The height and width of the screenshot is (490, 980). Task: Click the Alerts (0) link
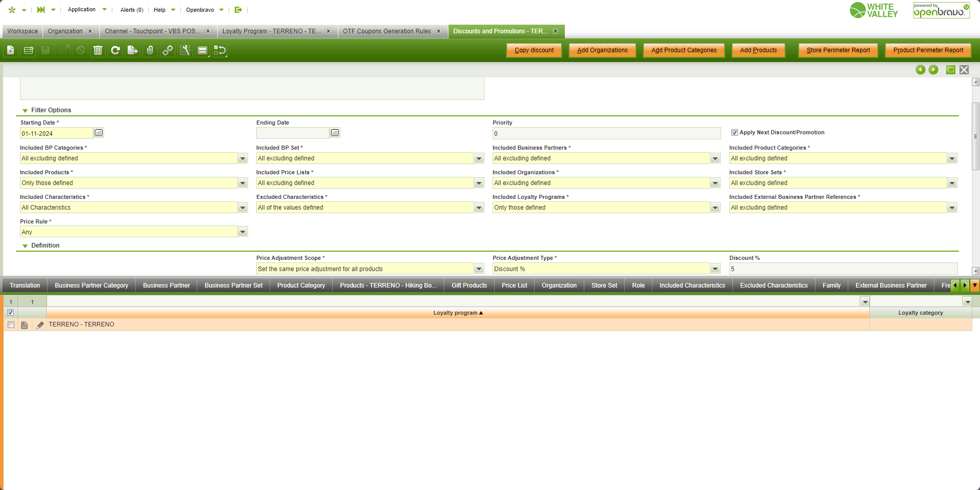[x=132, y=10]
